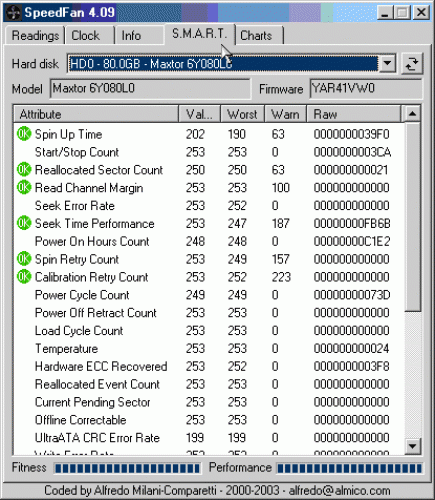Viewport: 435px width, 500px height.
Task: Switch to the Clock tab
Action: pyautogui.click(x=89, y=35)
